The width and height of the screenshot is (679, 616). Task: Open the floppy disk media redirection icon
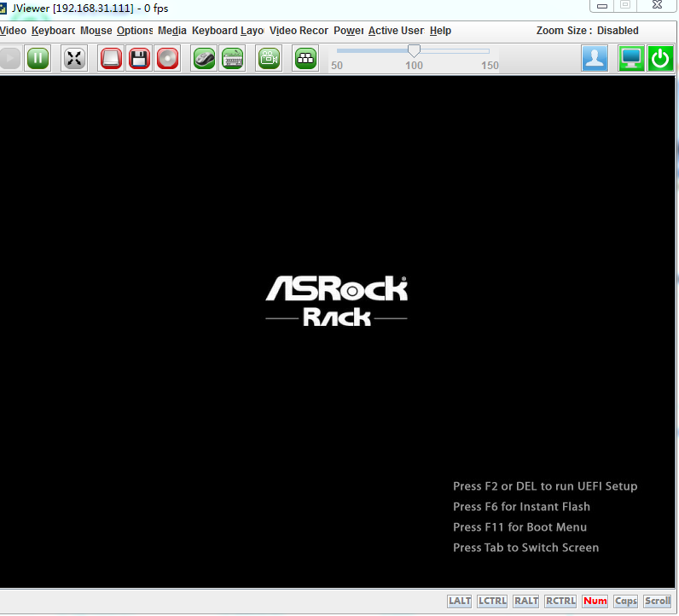(140, 58)
